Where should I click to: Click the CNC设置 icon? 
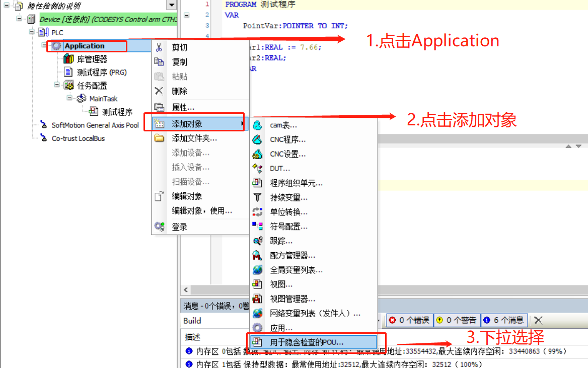(x=257, y=154)
